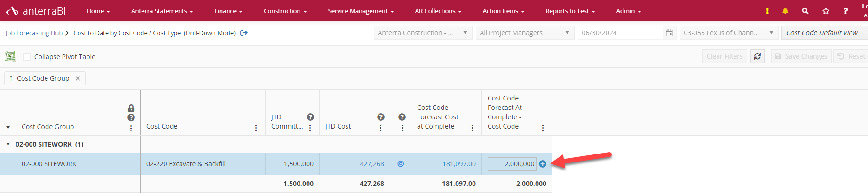Click the search magnifier icon
This screenshot has height=193, width=868.
(805, 11)
